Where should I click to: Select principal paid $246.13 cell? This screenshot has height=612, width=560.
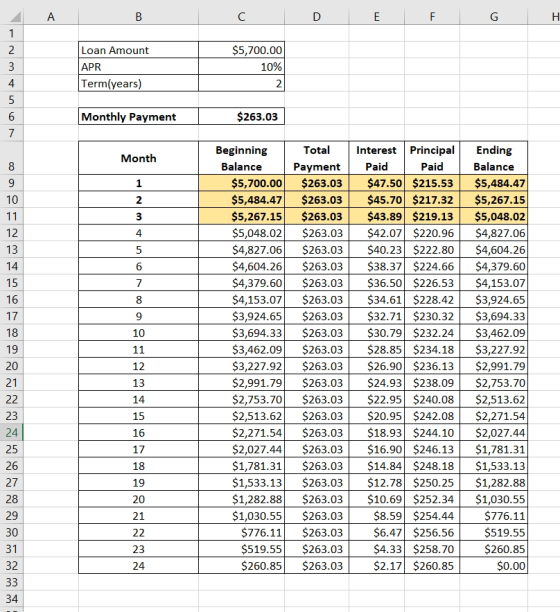[432, 449]
